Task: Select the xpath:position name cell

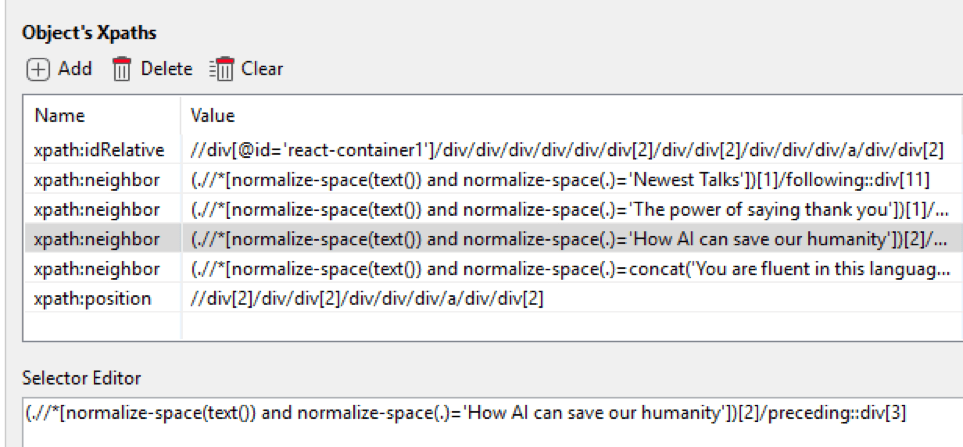Action: pos(102,298)
